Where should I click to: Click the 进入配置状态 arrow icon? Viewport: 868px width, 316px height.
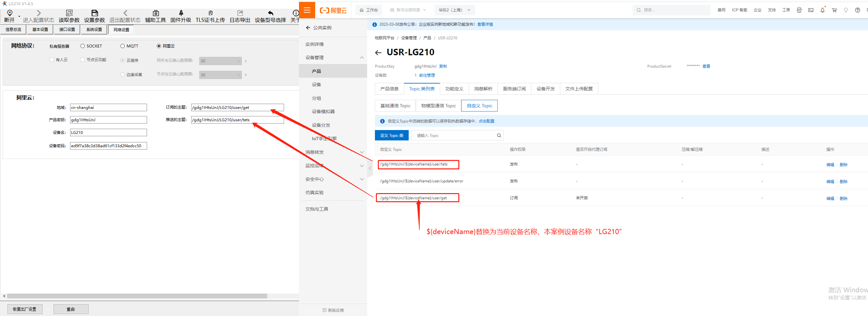click(x=39, y=13)
